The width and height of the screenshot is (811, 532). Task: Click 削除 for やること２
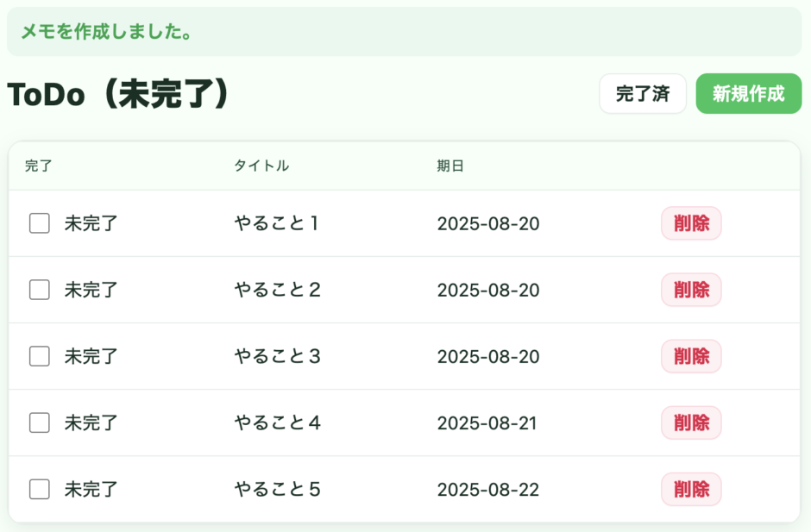(691, 290)
